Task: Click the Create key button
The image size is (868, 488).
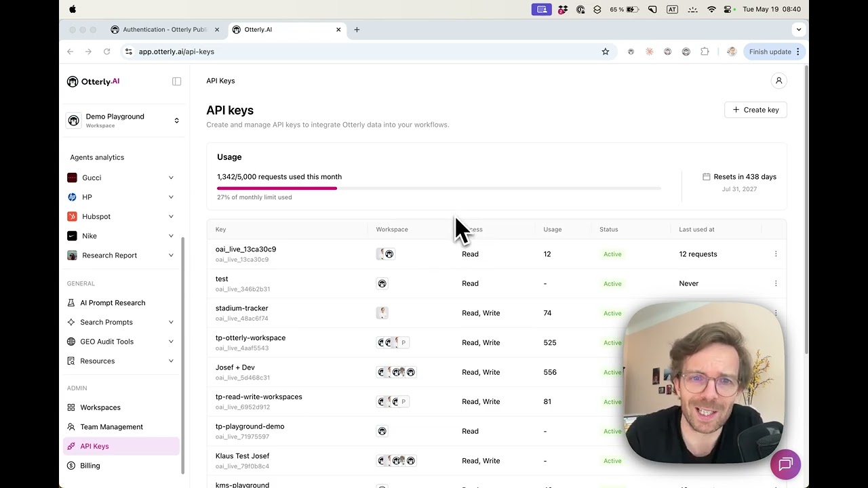Action: (x=755, y=110)
